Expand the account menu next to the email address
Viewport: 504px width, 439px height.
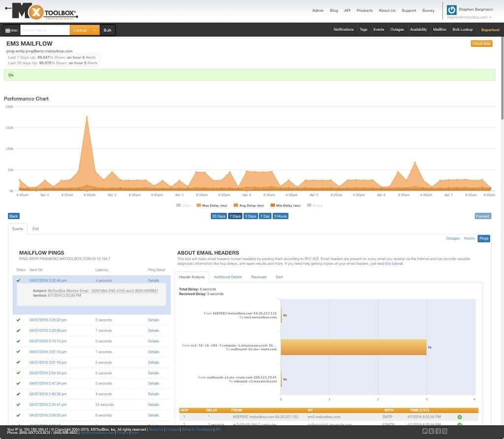click(x=490, y=17)
